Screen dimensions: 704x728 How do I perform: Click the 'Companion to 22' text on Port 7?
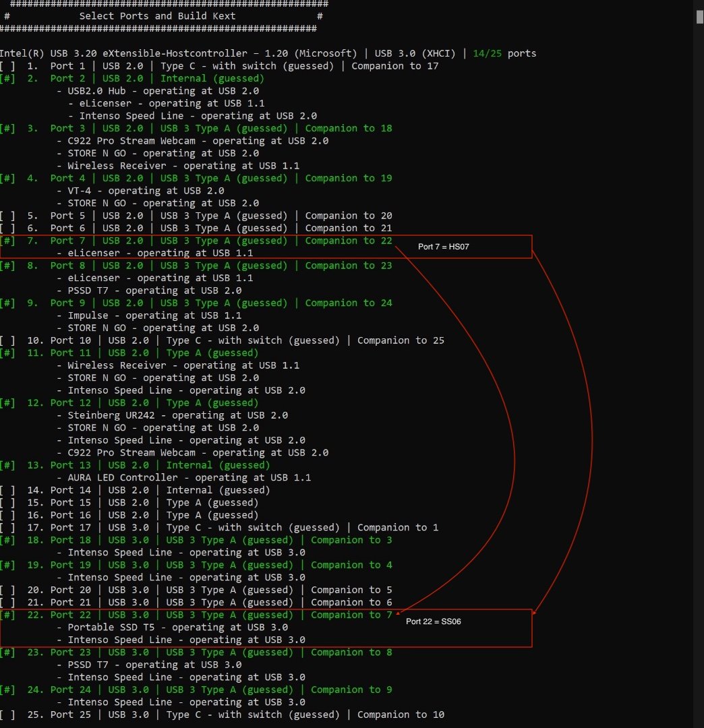tap(349, 241)
